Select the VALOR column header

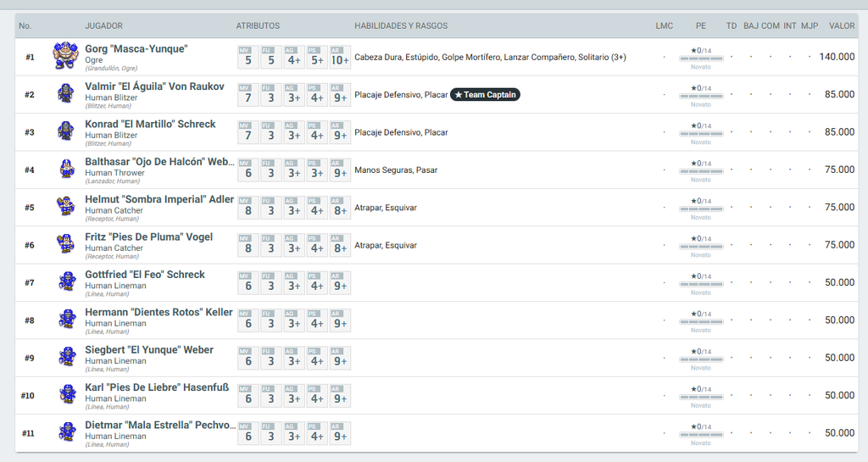842,25
